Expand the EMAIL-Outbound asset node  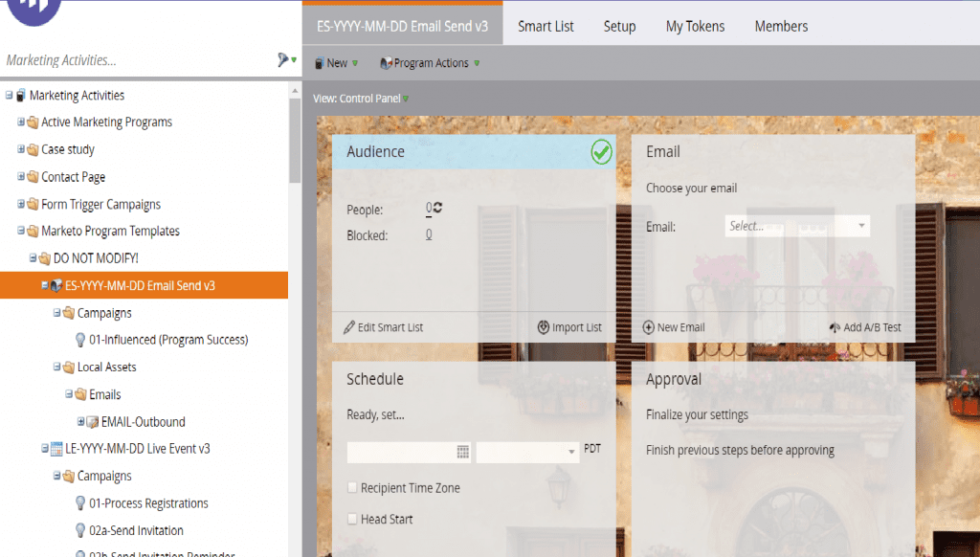pos(80,421)
